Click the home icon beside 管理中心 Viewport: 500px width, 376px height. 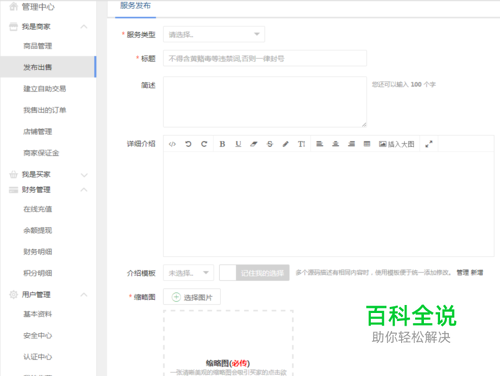pos(13,6)
